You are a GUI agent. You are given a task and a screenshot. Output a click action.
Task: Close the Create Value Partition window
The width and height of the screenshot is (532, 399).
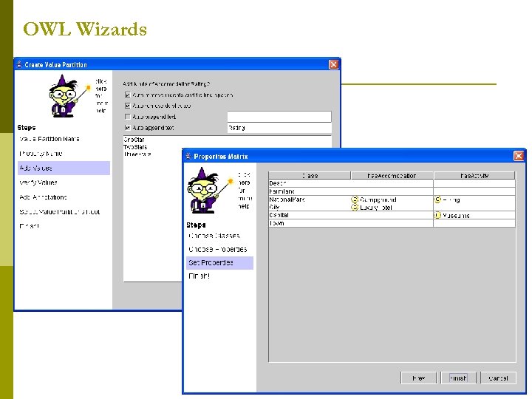[x=333, y=64]
